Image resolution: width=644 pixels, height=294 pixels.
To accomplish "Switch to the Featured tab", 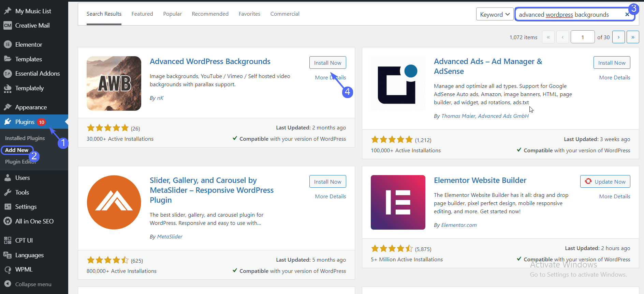I will 142,14.
